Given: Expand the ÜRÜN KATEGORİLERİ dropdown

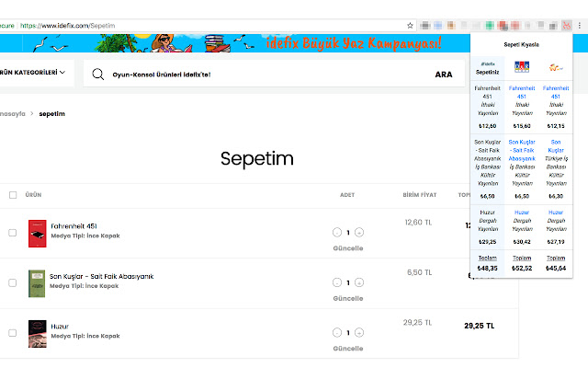Looking at the screenshot, I should pyautogui.click(x=33, y=72).
